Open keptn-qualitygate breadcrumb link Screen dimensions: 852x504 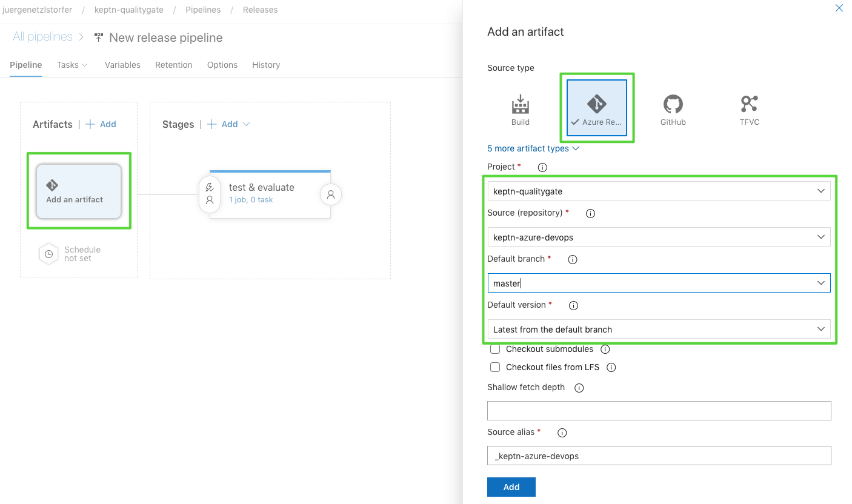click(x=129, y=10)
